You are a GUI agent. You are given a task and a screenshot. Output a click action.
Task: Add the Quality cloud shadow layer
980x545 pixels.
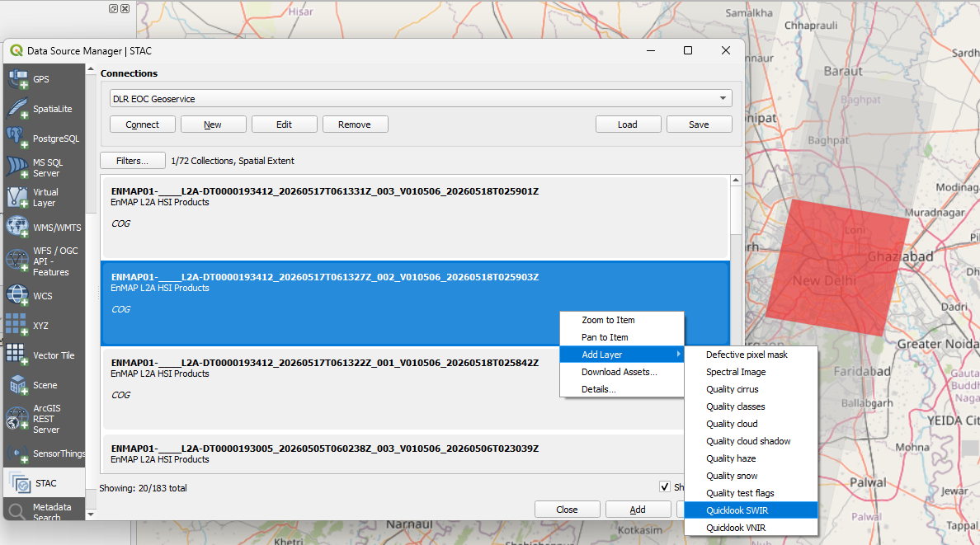point(751,441)
